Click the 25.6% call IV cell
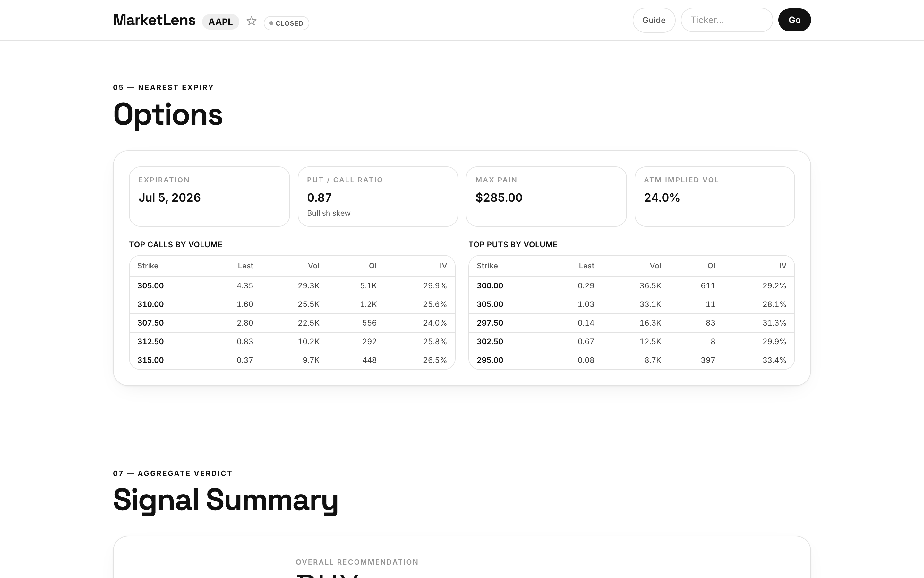Screen dimensions: 924x578 (435, 304)
